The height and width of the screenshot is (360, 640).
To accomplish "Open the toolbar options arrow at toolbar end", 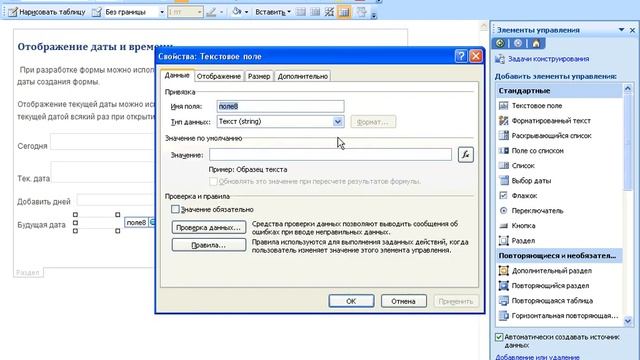I will (373, 16).
